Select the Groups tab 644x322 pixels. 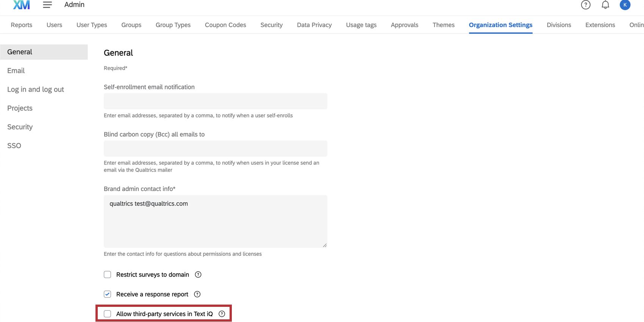click(131, 25)
